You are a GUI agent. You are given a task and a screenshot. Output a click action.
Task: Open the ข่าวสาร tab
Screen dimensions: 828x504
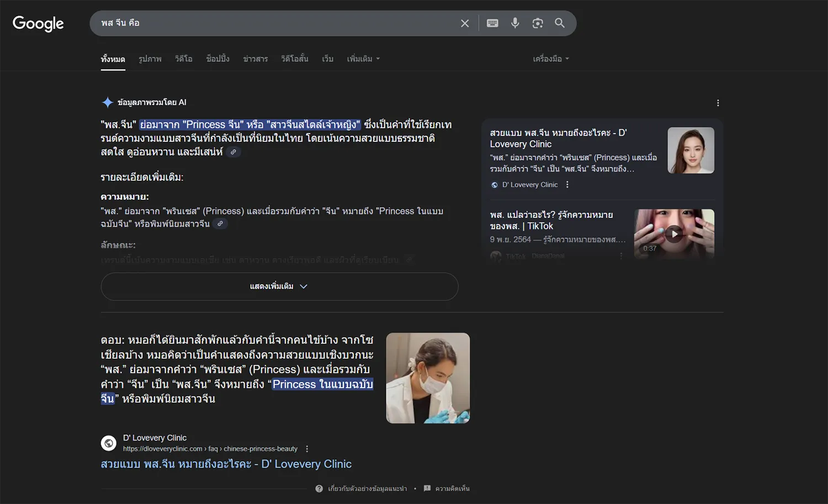point(256,59)
